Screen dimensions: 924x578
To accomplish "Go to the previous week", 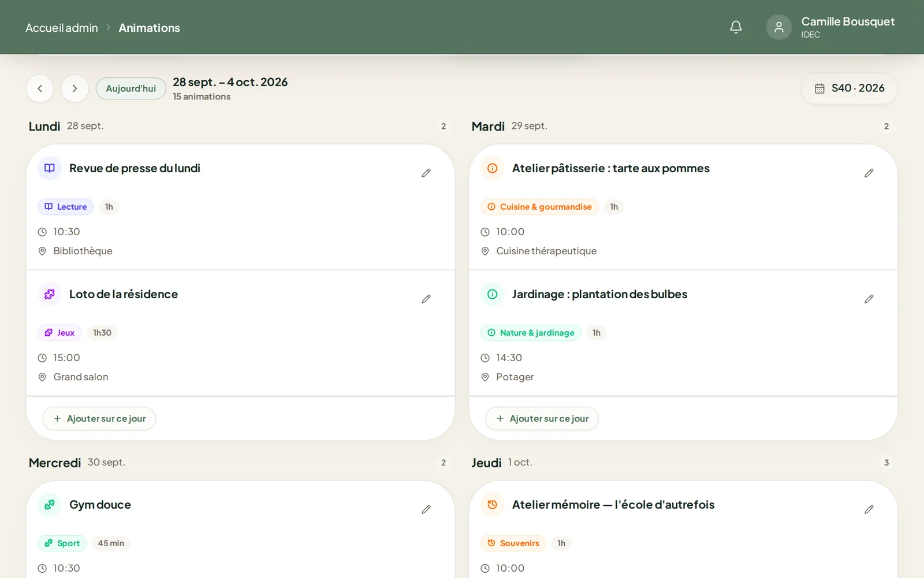I will point(40,88).
